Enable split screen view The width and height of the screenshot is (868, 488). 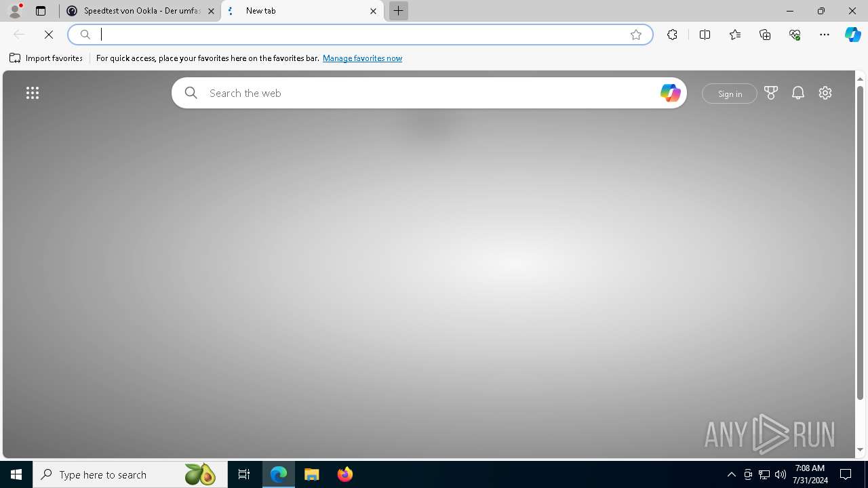pos(705,35)
